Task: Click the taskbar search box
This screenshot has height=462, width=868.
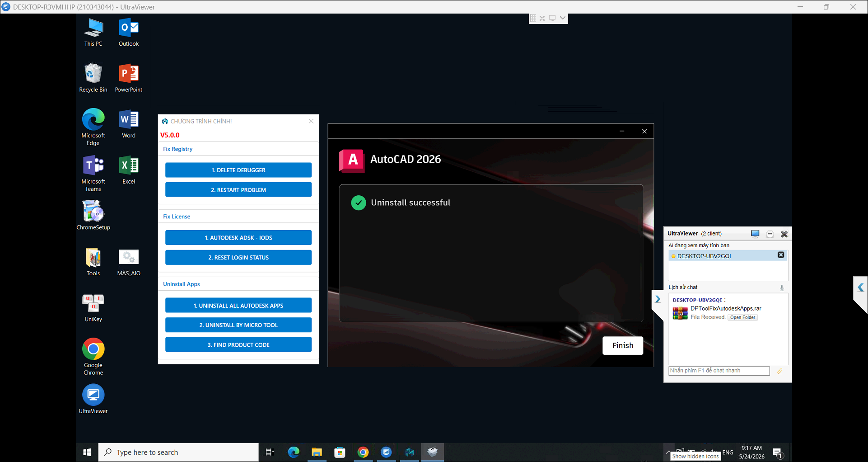Action: coord(178,452)
